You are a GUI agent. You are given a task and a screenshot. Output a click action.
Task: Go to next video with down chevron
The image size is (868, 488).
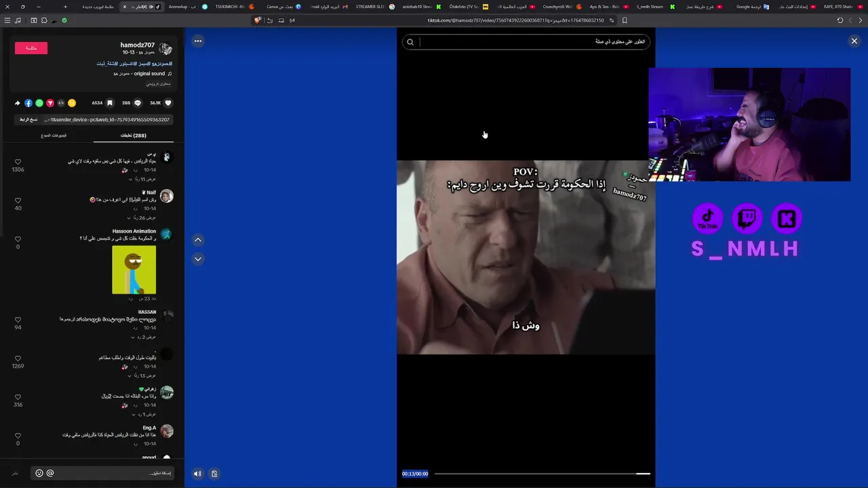tap(198, 259)
